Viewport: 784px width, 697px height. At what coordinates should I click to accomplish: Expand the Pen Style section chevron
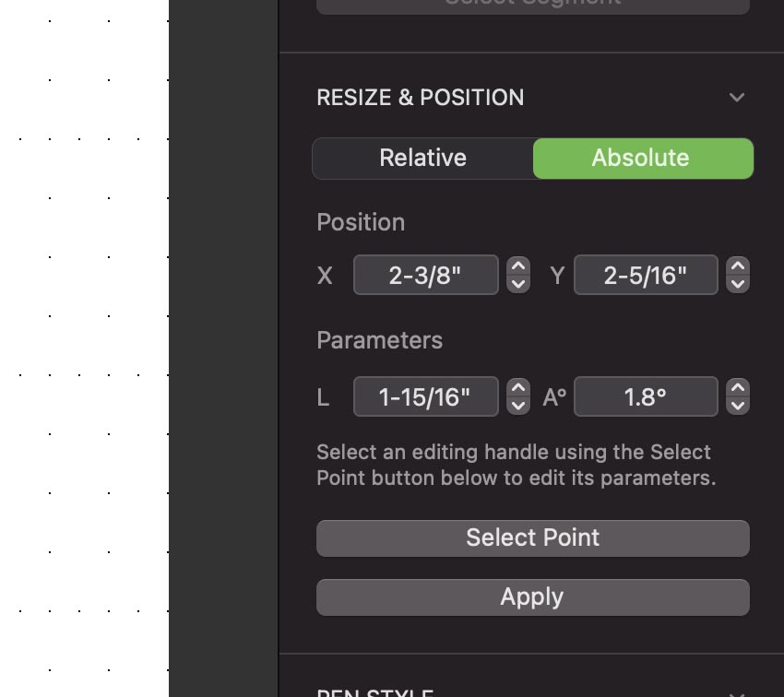(736, 693)
